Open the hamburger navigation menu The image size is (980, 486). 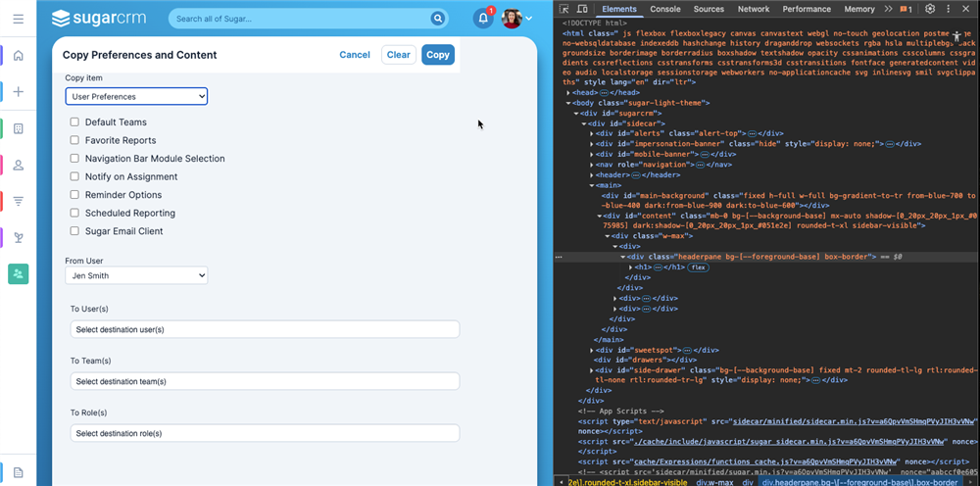point(18,19)
